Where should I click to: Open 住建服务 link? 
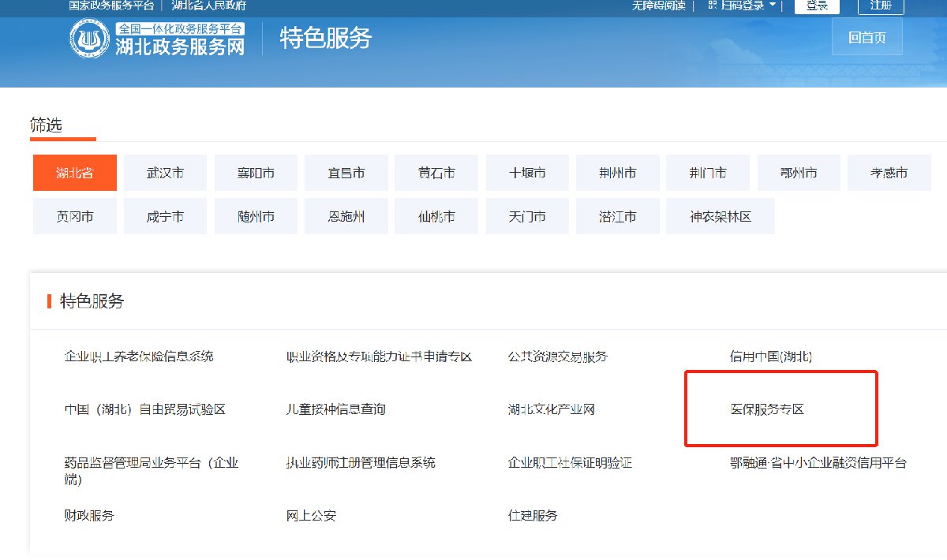533,516
